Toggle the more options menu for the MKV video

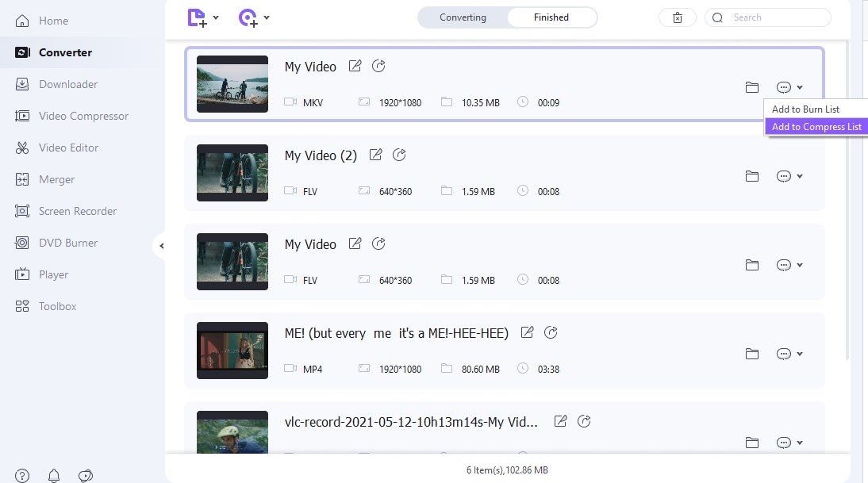[x=789, y=87]
